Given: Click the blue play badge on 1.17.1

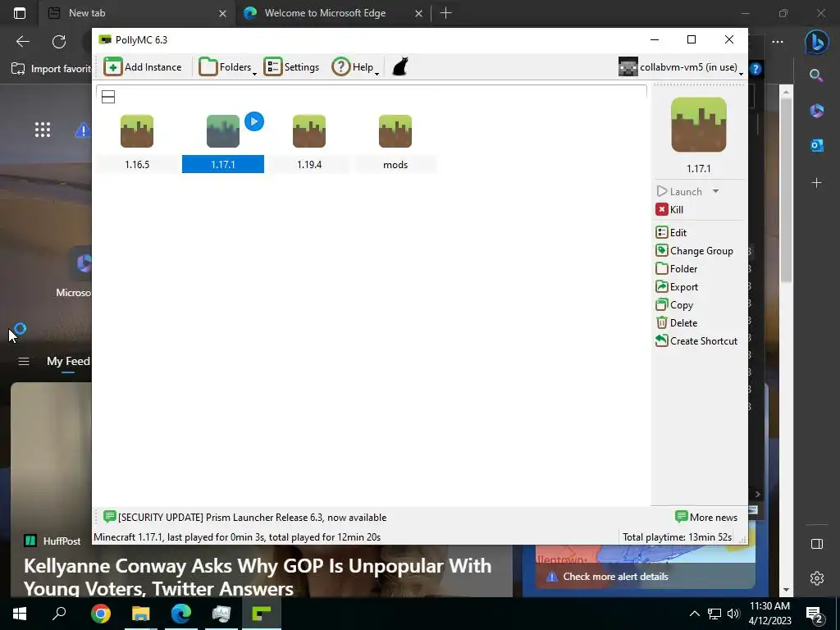Looking at the screenshot, I should tap(254, 121).
